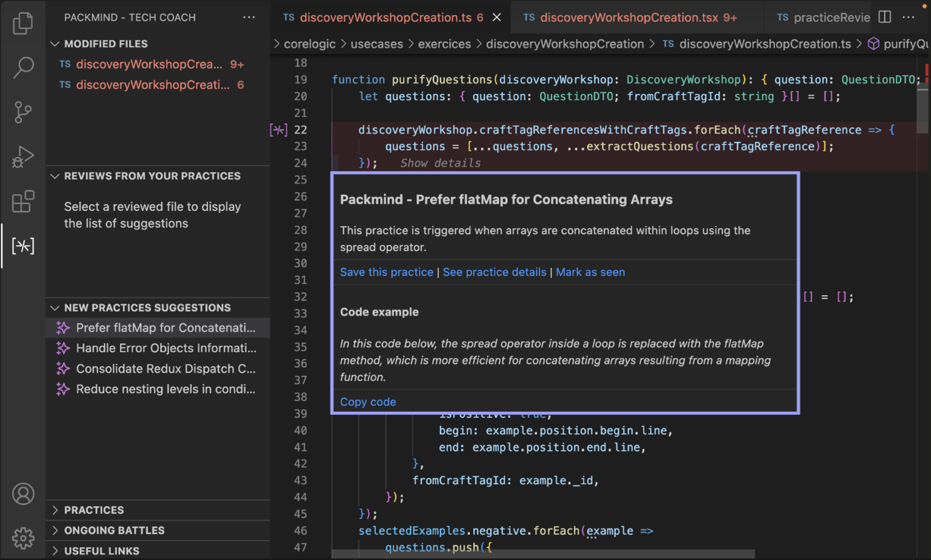
Task: Click the Copy code link
Action: coord(367,402)
